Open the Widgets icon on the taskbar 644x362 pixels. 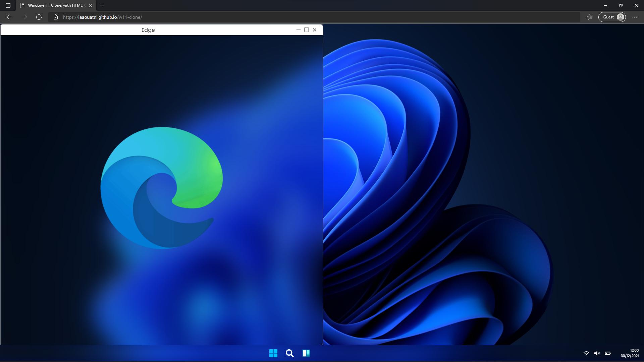point(306,353)
